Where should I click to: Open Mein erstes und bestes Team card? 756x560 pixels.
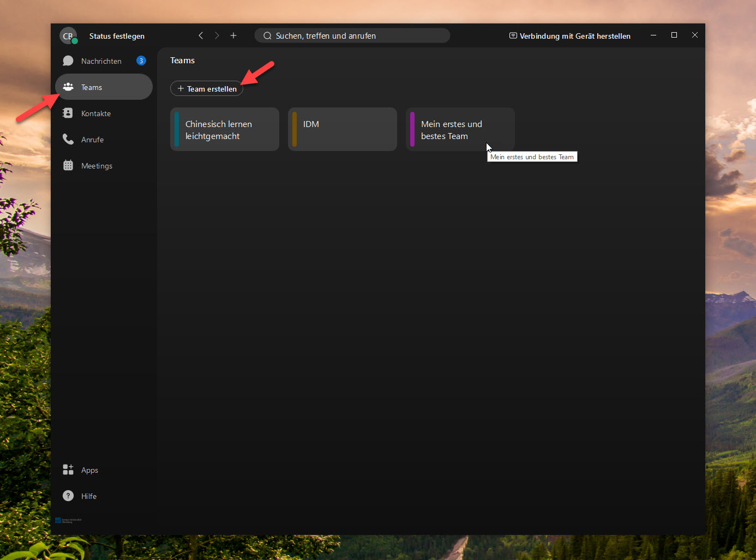tap(460, 130)
